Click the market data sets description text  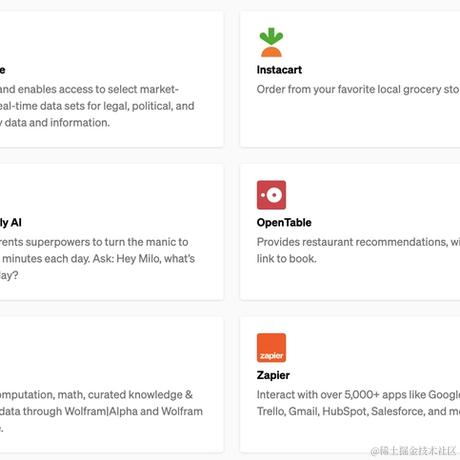(97, 106)
